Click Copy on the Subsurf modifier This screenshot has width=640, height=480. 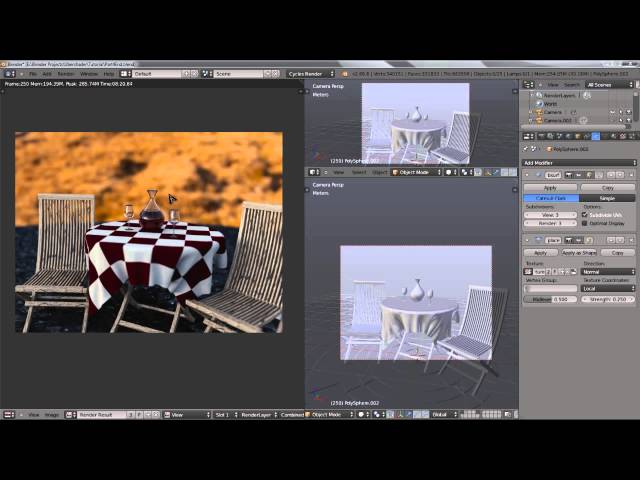pos(608,187)
